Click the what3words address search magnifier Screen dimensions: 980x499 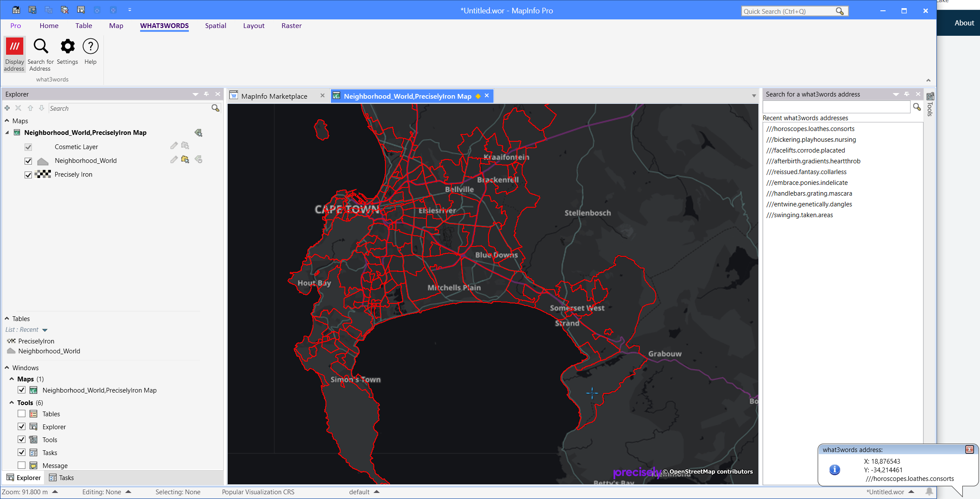coord(917,107)
